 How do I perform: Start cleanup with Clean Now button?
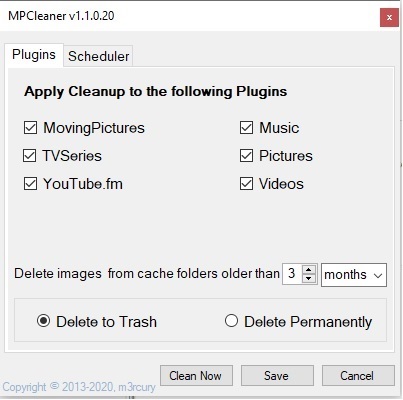click(196, 376)
